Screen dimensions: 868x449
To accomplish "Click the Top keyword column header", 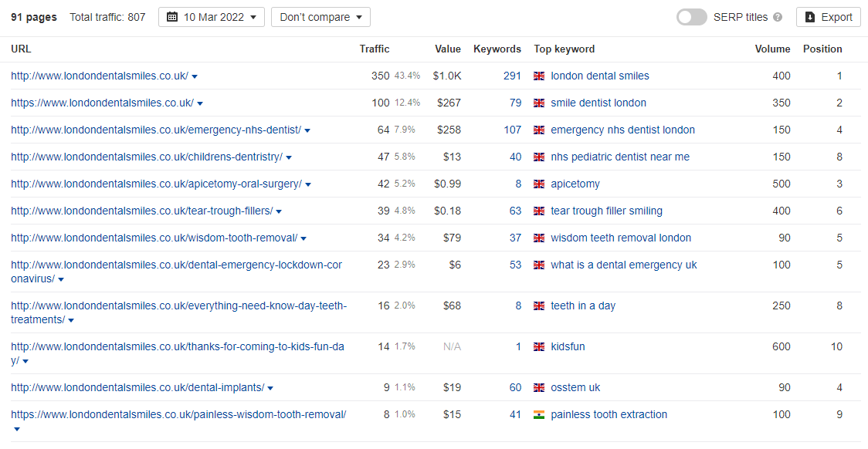I will pyautogui.click(x=564, y=49).
